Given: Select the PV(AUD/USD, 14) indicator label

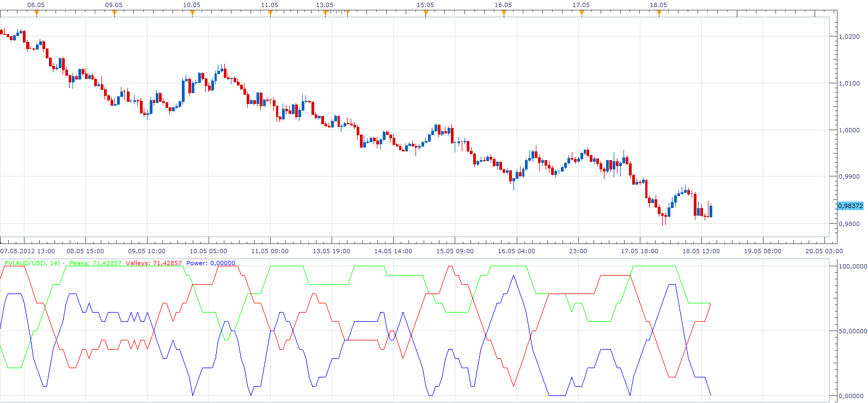Looking at the screenshot, I should click(32, 263).
